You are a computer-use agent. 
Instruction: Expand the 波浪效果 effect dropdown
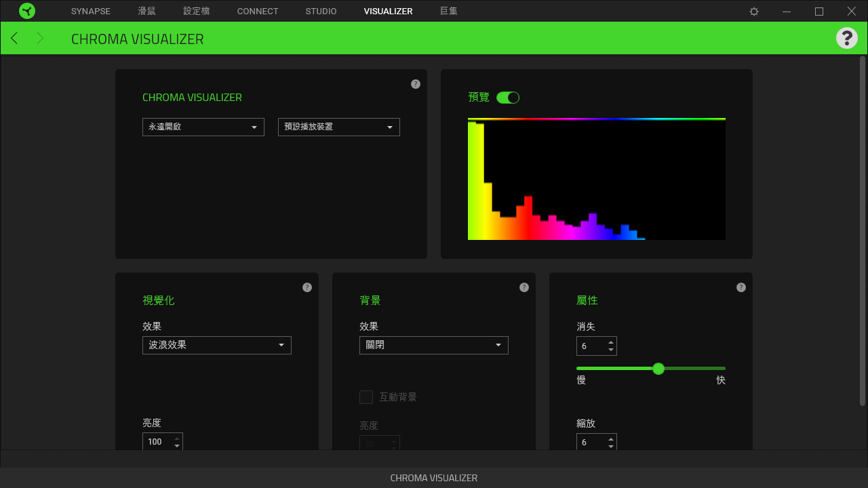pos(217,345)
